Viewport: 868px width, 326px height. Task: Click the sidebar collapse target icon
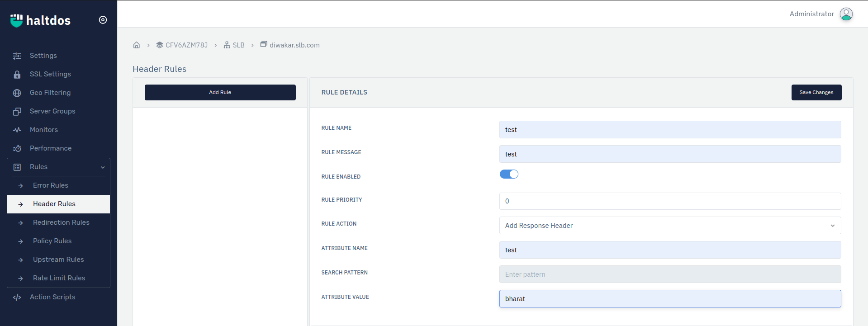[103, 20]
